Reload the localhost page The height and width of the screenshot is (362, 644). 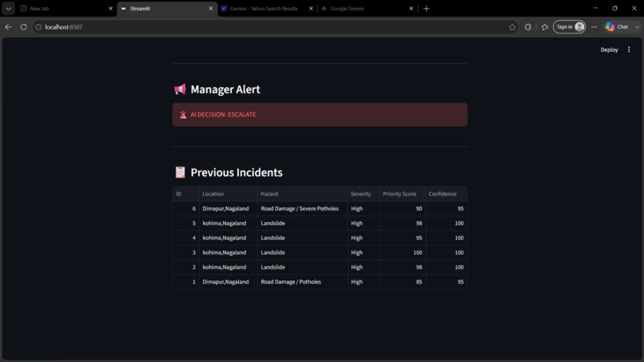[x=23, y=26]
